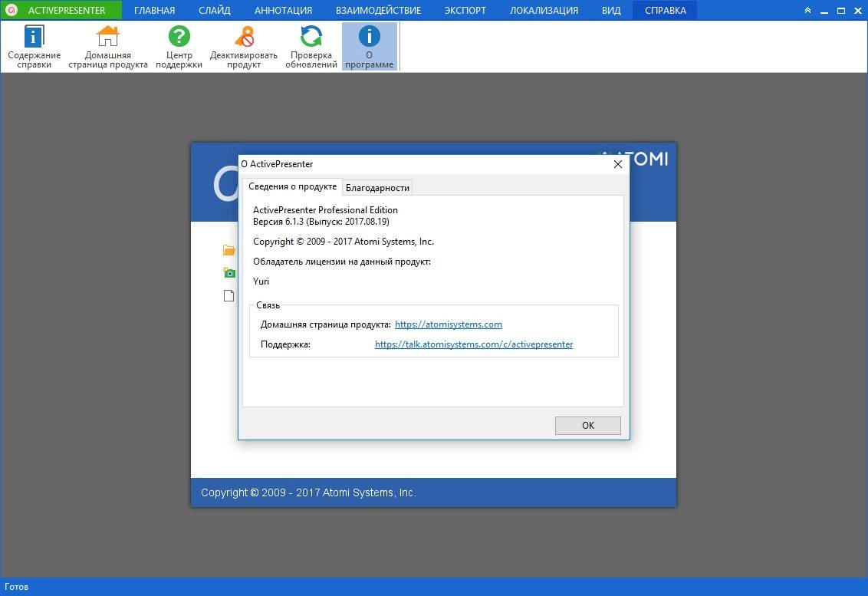This screenshot has width=868, height=596.
Task: Switch to the ГЛАВНАЯ ribbon tab
Action: pos(154,10)
